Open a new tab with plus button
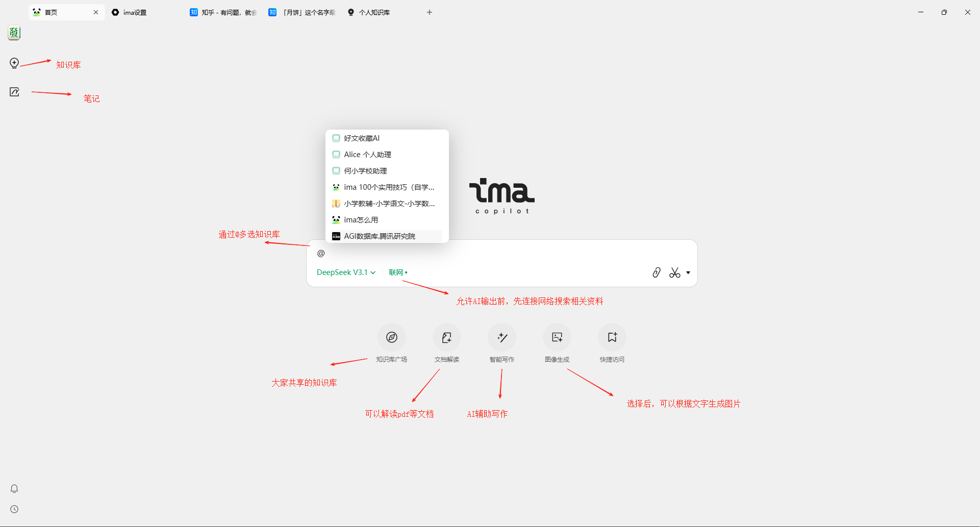Image resolution: width=980 pixels, height=527 pixels. (x=430, y=12)
